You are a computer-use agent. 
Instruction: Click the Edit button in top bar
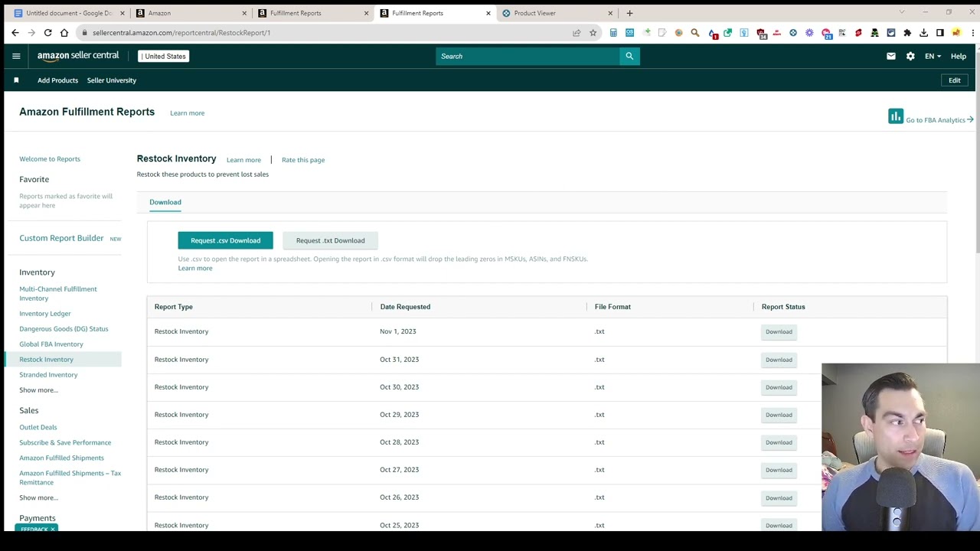[x=955, y=80]
